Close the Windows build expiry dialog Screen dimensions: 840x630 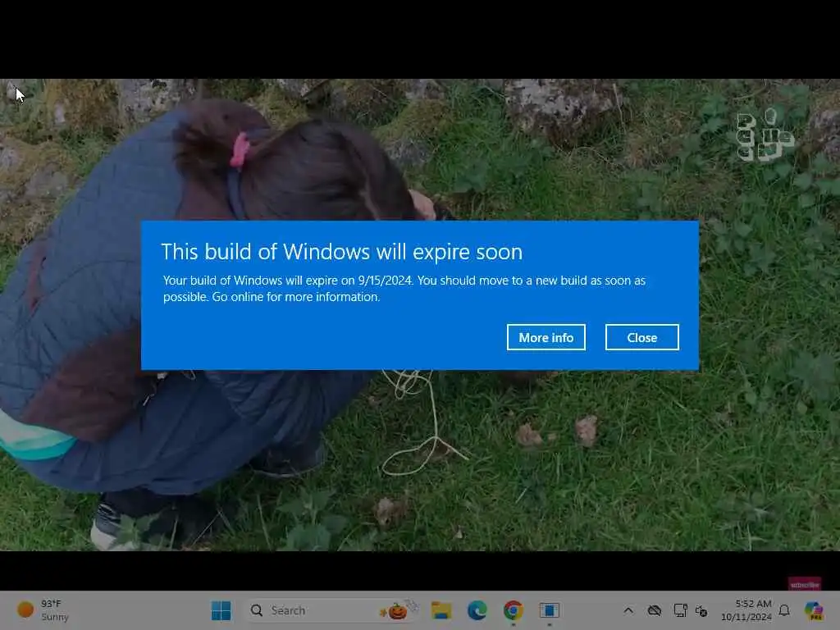[641, 337]
